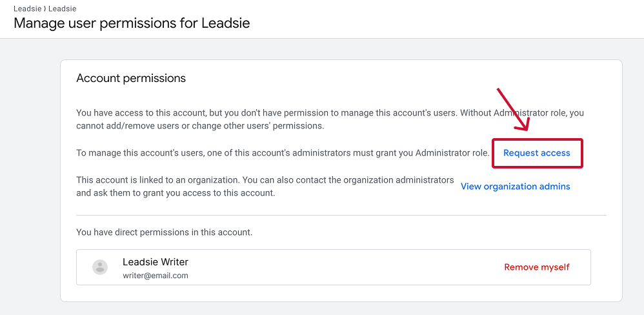
Task: Open View organization admins link
Action: [515, 187]
